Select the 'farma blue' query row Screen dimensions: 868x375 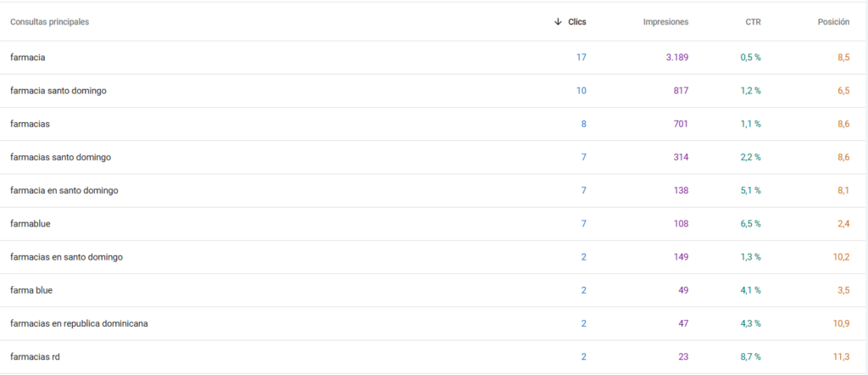click(x=31, y=290)
